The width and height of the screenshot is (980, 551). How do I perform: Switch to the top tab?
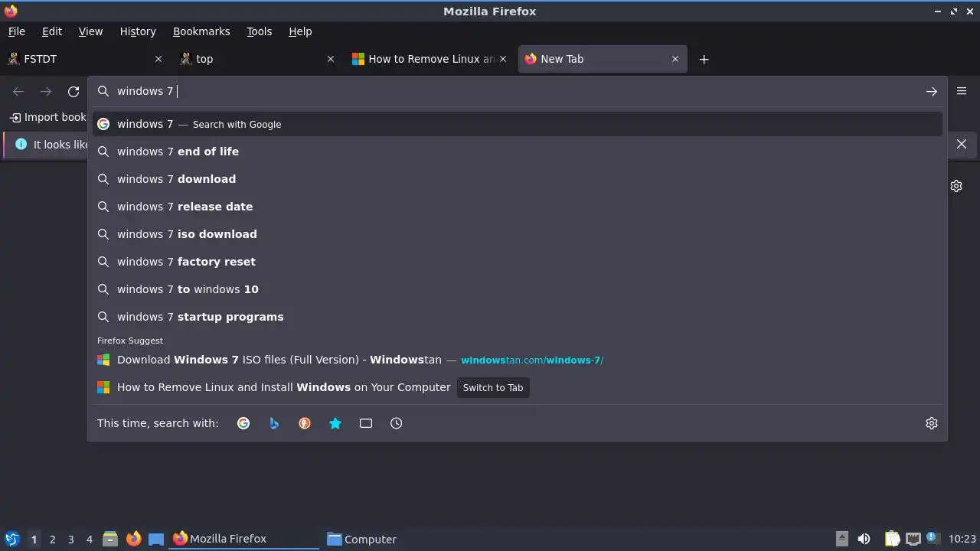tap(257, 59)
